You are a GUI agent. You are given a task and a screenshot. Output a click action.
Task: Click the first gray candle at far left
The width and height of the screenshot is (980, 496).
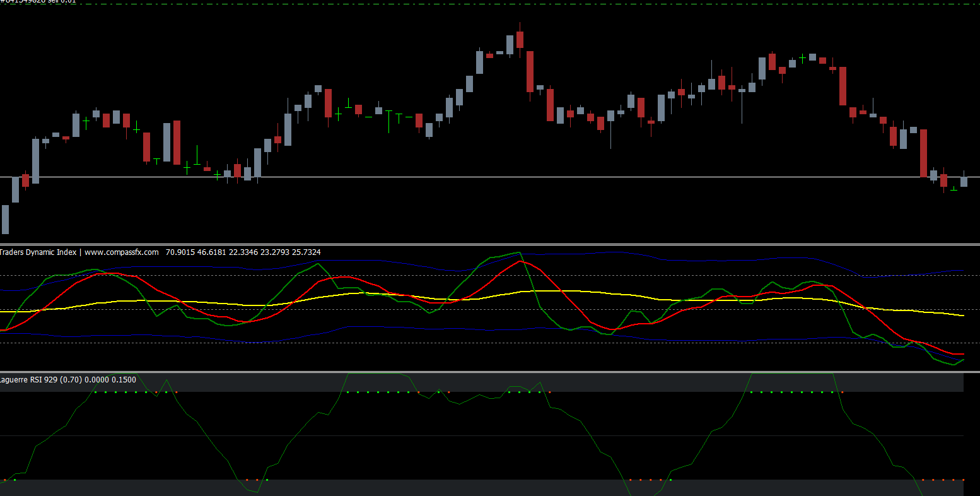tap(6, 219)
